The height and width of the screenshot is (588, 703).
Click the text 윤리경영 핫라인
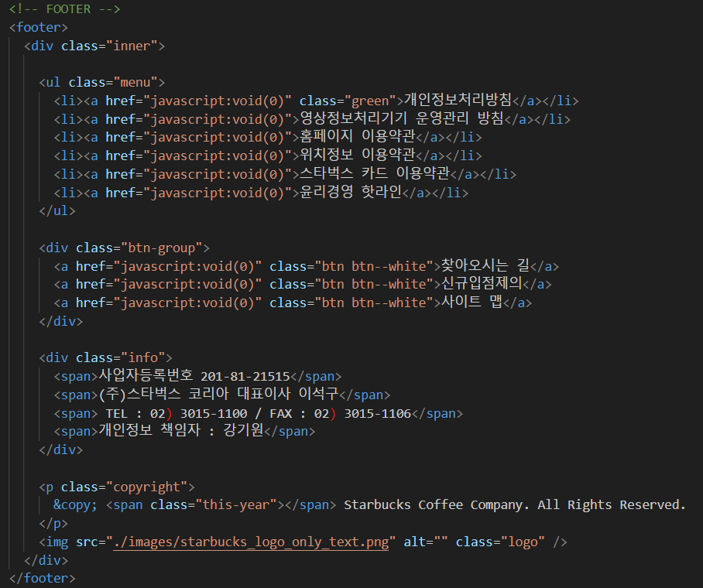tap(351, 192)
